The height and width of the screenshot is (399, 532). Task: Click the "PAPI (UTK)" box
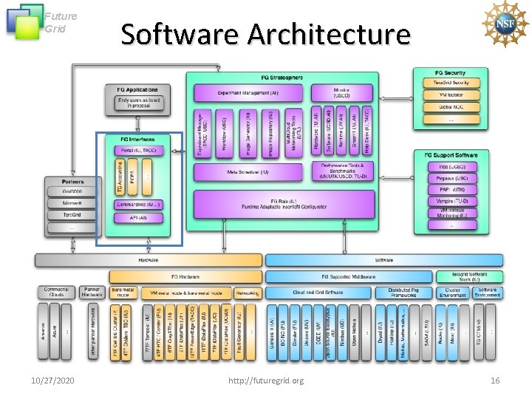(452, 190)
